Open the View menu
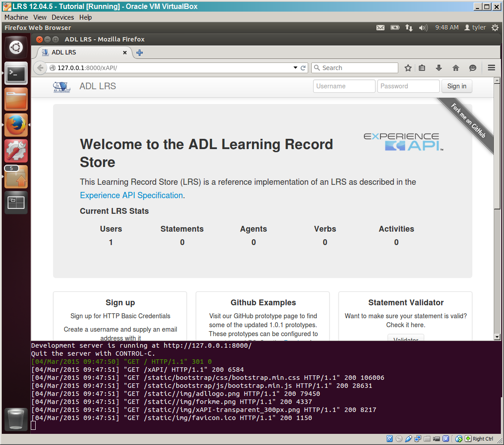504x445 pixels. click(x=40, y=17)
